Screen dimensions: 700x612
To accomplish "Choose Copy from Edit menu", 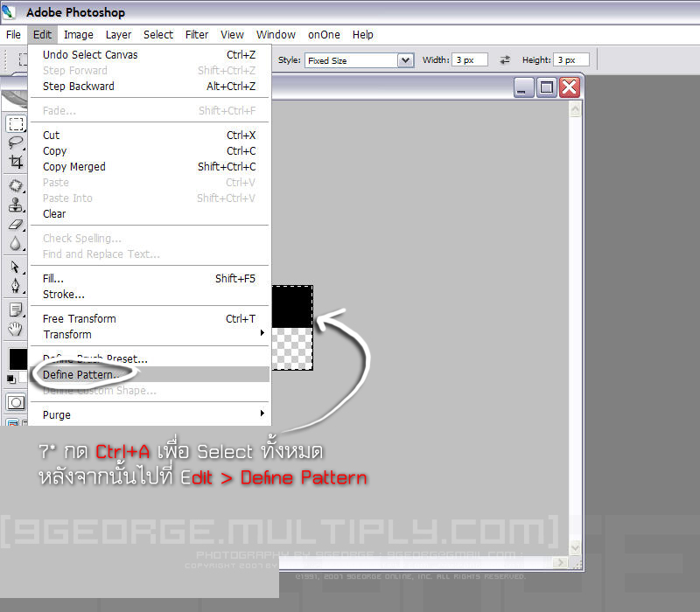I will click(x=150, y=150).
